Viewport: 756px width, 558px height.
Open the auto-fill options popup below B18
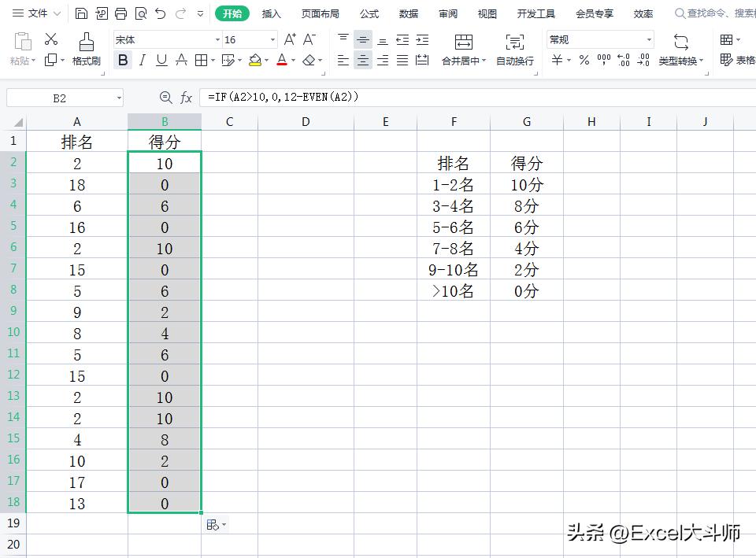[x=217, y=524]
